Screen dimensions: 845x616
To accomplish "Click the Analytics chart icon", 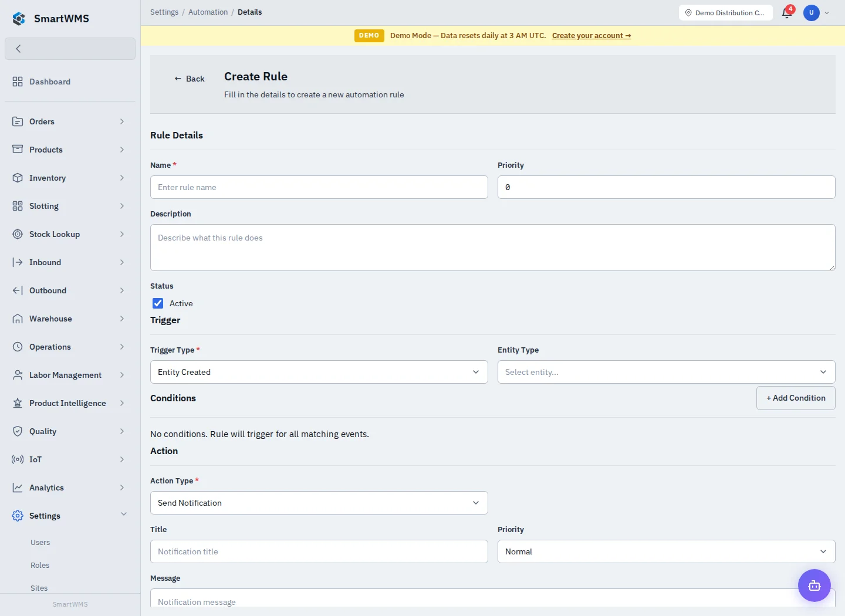I will (x=18, y=488).
